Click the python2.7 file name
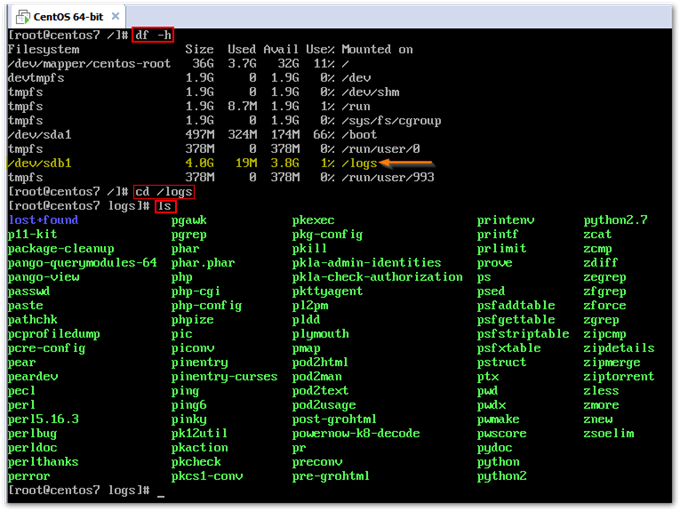The height and width of the screenshot is (511, 680). (x=615, y=220)
